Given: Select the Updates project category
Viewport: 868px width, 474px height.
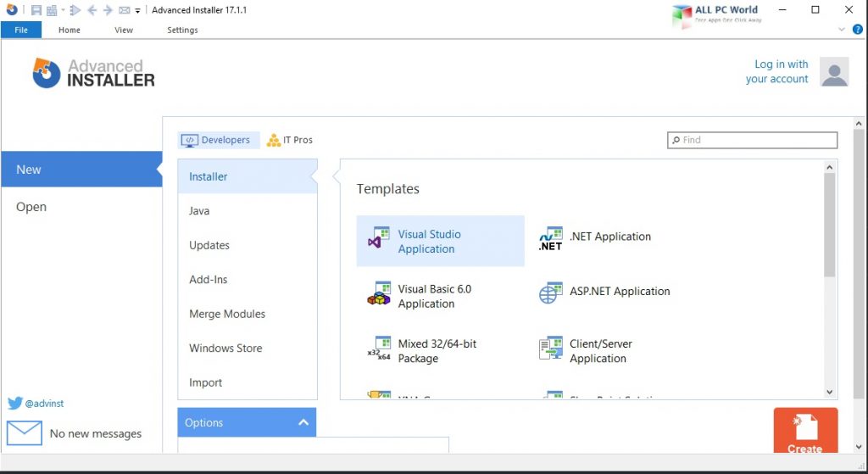Looking at the screenshot, I should pos(248,245).
